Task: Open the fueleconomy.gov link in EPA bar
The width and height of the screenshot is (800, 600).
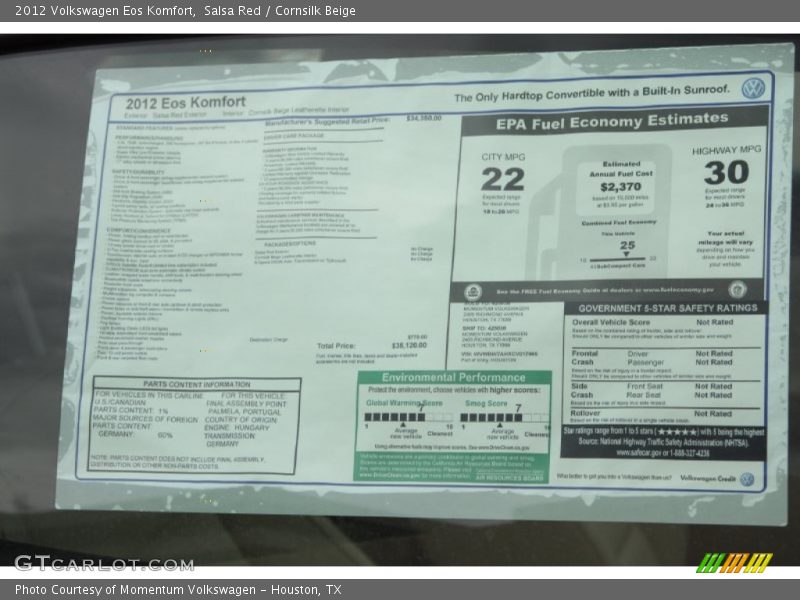Action: (x=678, y=290)
